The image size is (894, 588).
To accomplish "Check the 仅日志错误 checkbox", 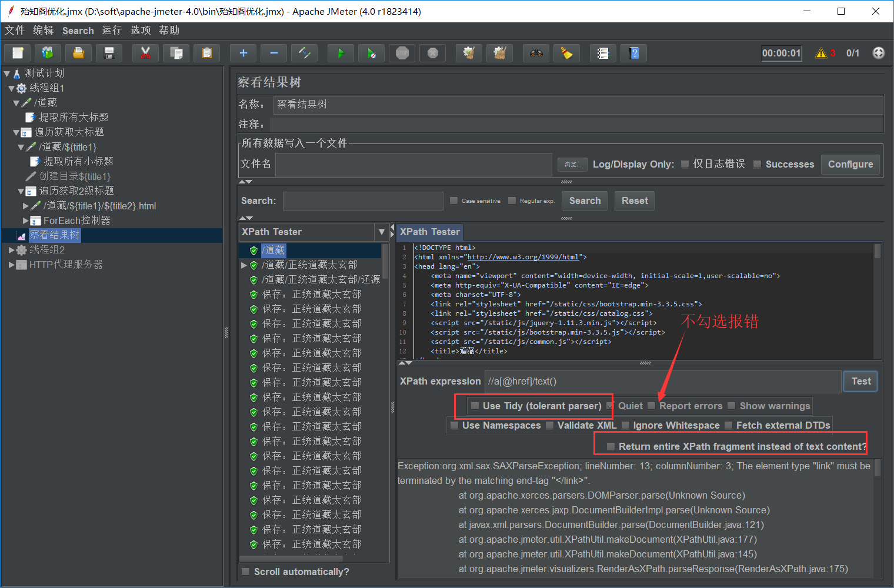I will point(685,164).
